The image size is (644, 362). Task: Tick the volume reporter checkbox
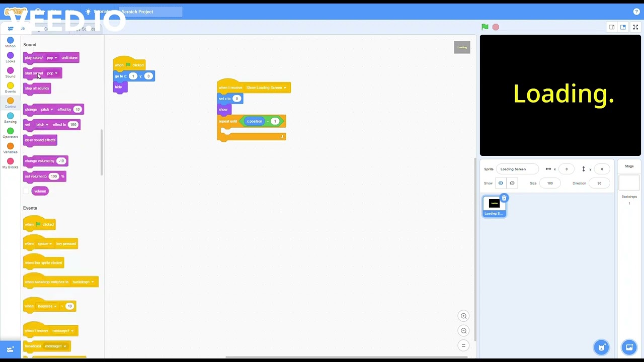[26, 191]
